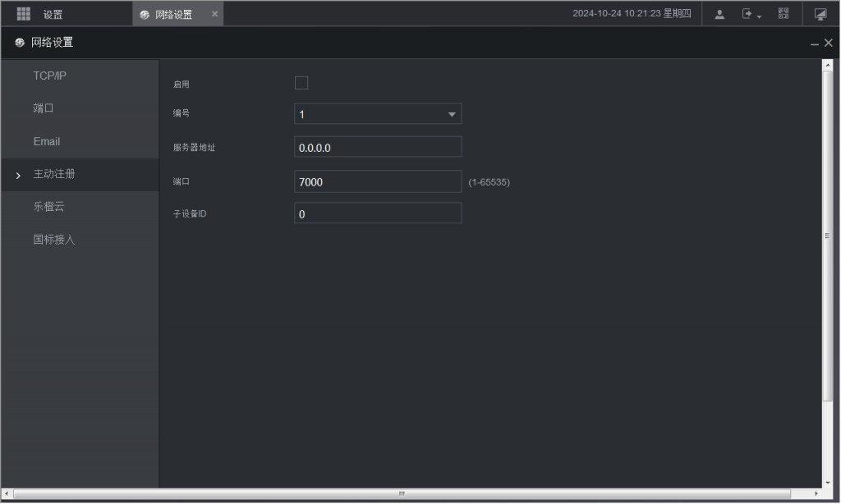Select TCP/IP in the sidebar
The width and height of the screenshot is (841, 504).
(x=49, y=76)
